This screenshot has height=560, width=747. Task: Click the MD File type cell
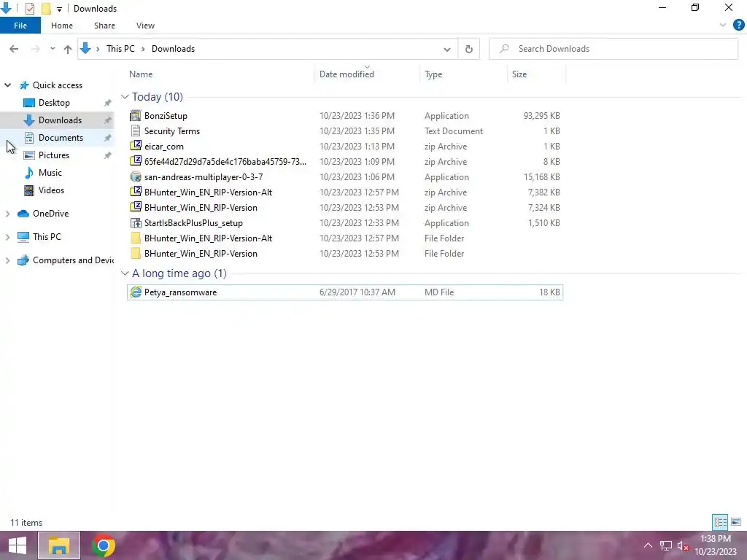439,292
